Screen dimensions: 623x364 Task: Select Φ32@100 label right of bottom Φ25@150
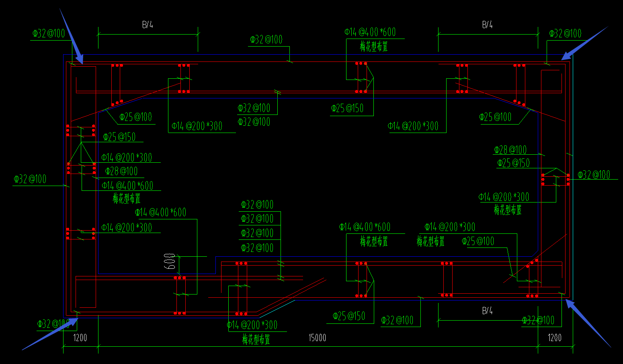(398, 320)
